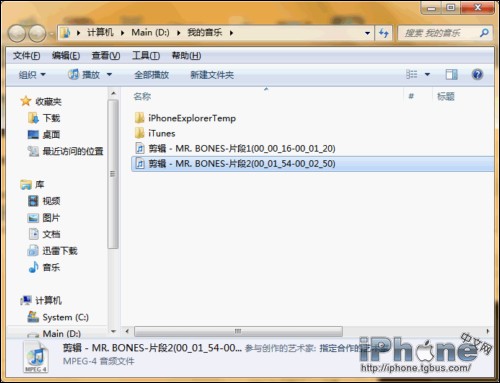The height and width of the screenshot is (383, 500).
Task: Select the iPhoneExplorerTemp folder
Action: point(186,118)
